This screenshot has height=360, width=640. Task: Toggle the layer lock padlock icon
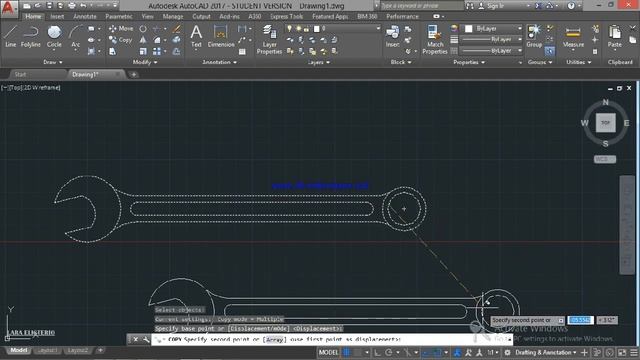click(306, 29)
